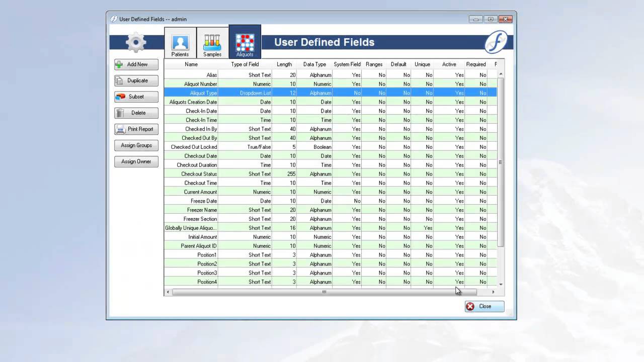Click the vertical scrollbar up arrow

[x=501, y=74]
